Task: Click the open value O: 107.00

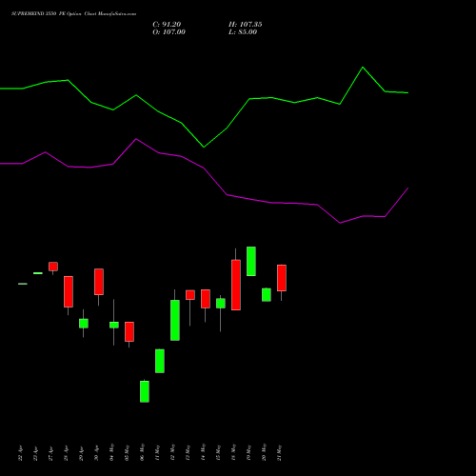Action: 169,32
